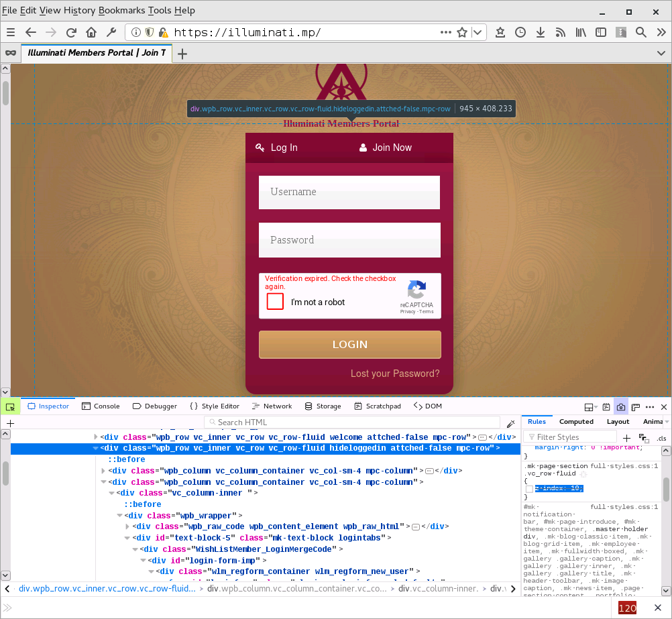Click the LOGIN button
Screen dimensions: 672x619
(x=349, y=344)
